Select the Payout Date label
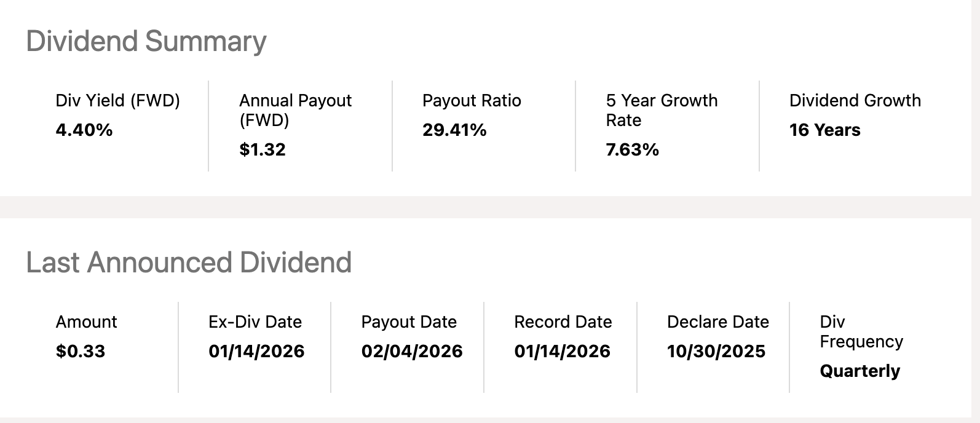This screenshot has width=980, height=423. tap(409, 322)
